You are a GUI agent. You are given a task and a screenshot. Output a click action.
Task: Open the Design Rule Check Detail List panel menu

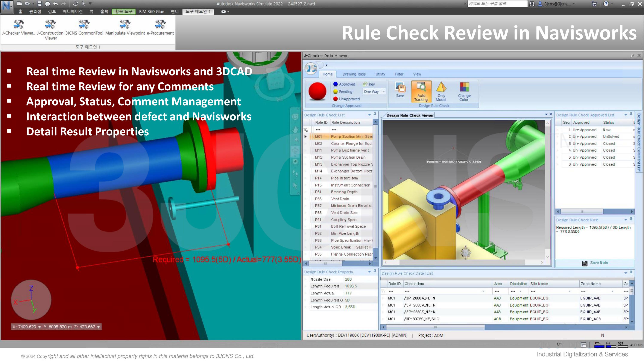[x=626, y=273]
